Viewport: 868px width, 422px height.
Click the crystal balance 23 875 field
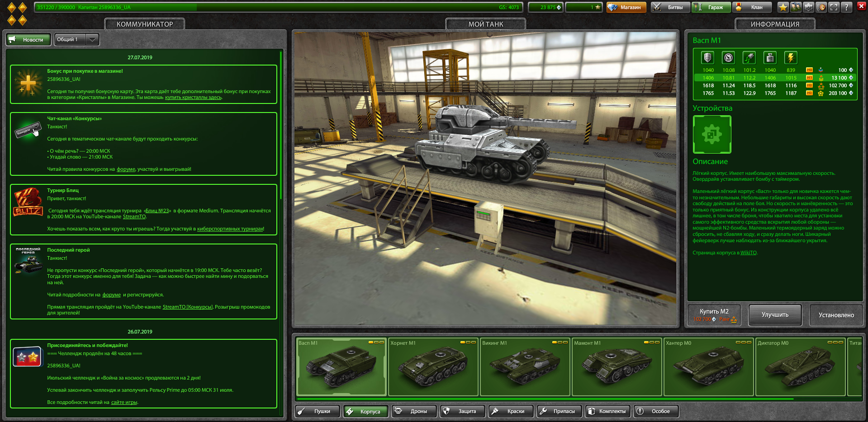(545, 7)
